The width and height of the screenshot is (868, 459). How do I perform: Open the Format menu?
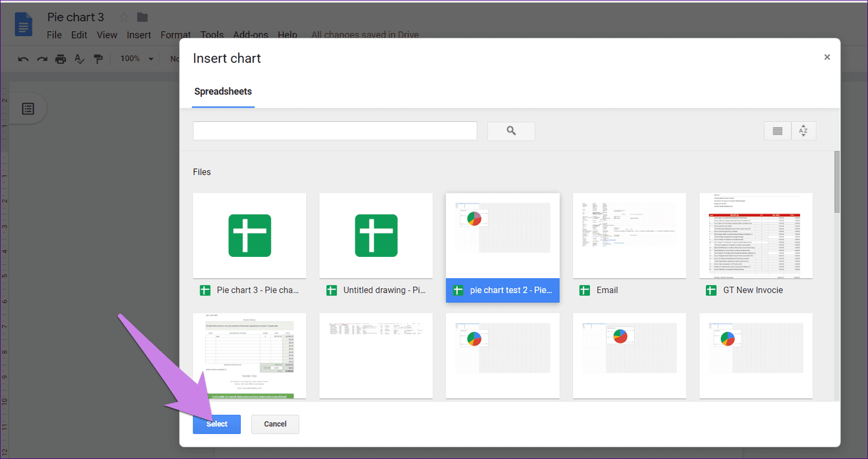click(175, 35)
